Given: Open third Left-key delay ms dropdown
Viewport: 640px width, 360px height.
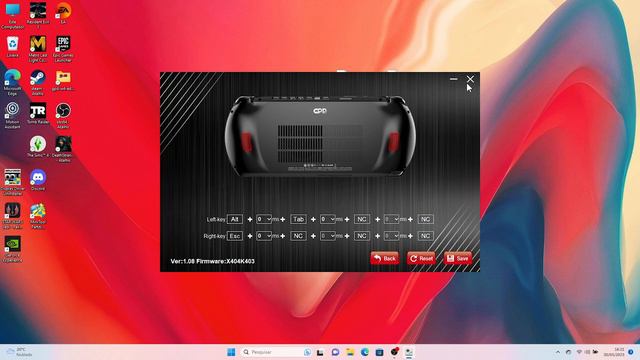Looking at the screenshot, I should pos(391,219).
